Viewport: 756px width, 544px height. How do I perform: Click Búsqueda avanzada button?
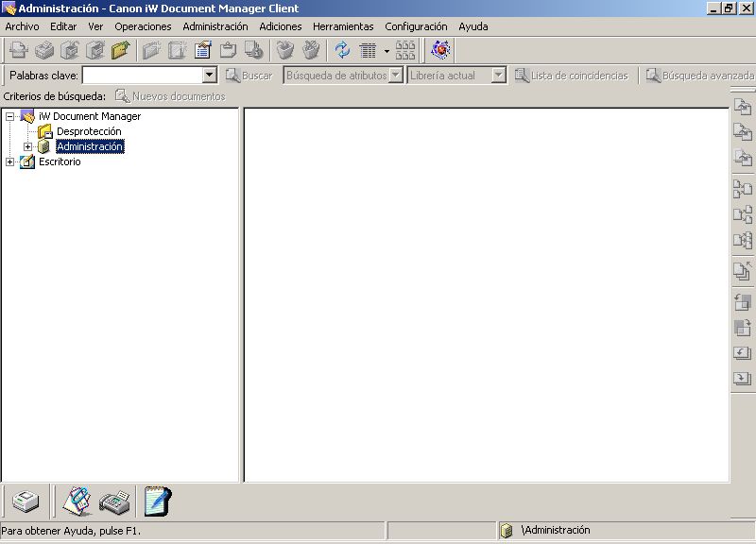pos(700,76)
